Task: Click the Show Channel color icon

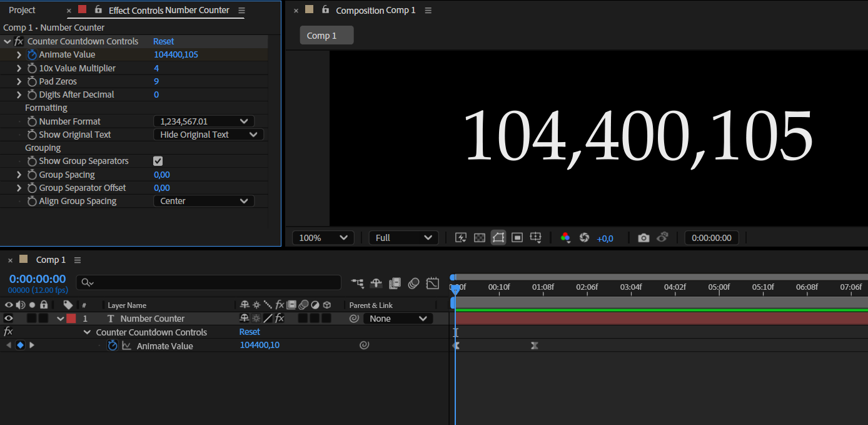Action: pos(565,237)
